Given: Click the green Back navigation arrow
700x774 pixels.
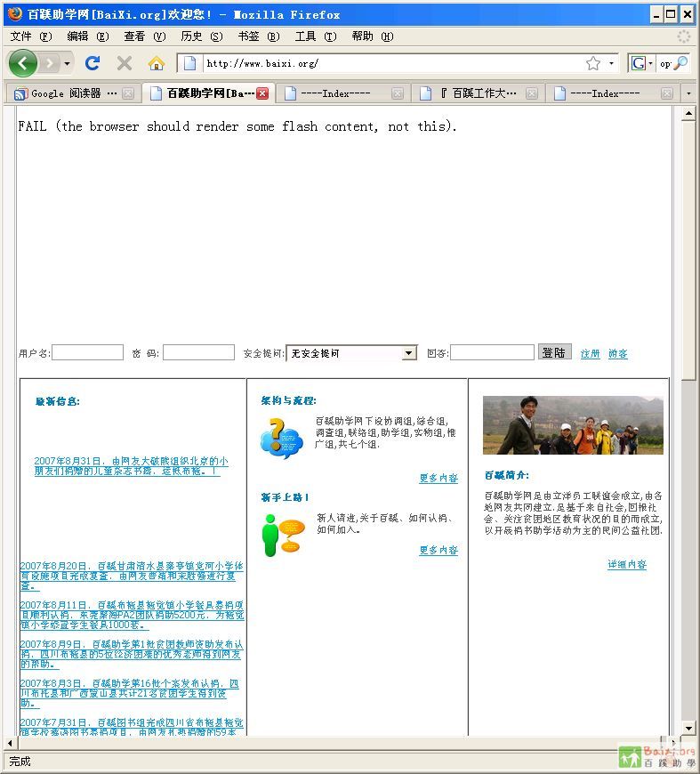Looking at the screenshot, I should [23, 63].
